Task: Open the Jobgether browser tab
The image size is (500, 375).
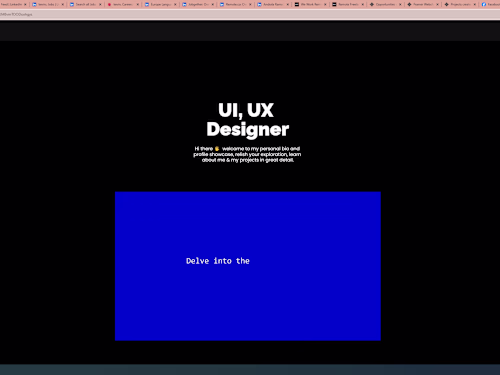Action: click(x=198, y=4)
